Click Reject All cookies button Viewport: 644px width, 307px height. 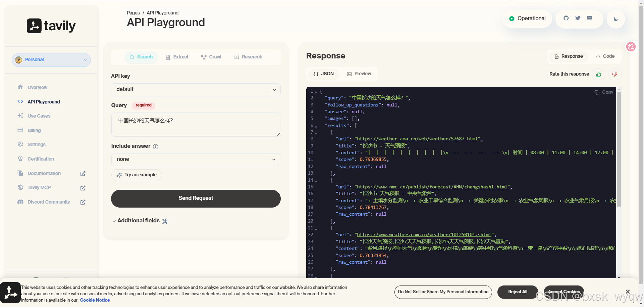pyautogui.click(x=518, y=292)
